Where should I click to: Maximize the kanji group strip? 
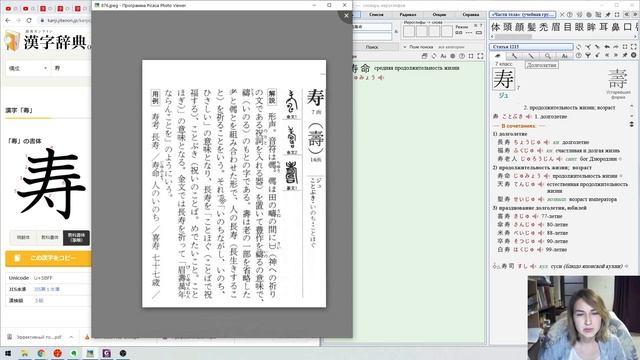click(616, 15)
